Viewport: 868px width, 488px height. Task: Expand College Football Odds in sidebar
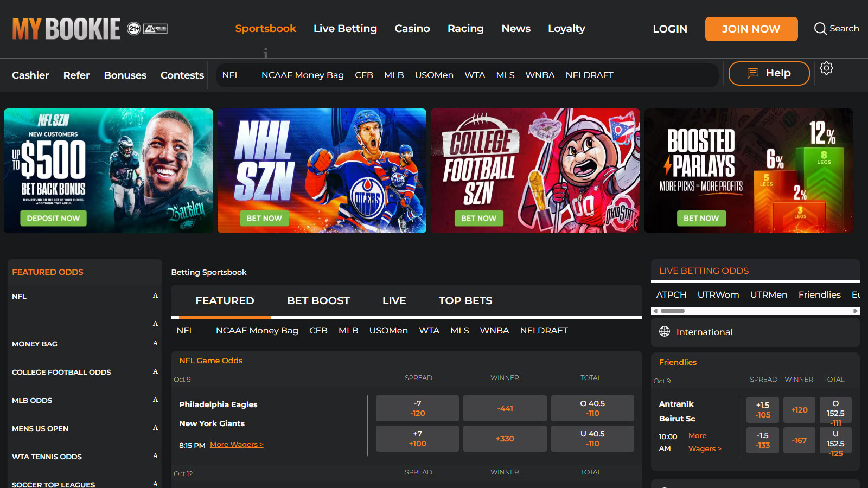tap(155, 371)
